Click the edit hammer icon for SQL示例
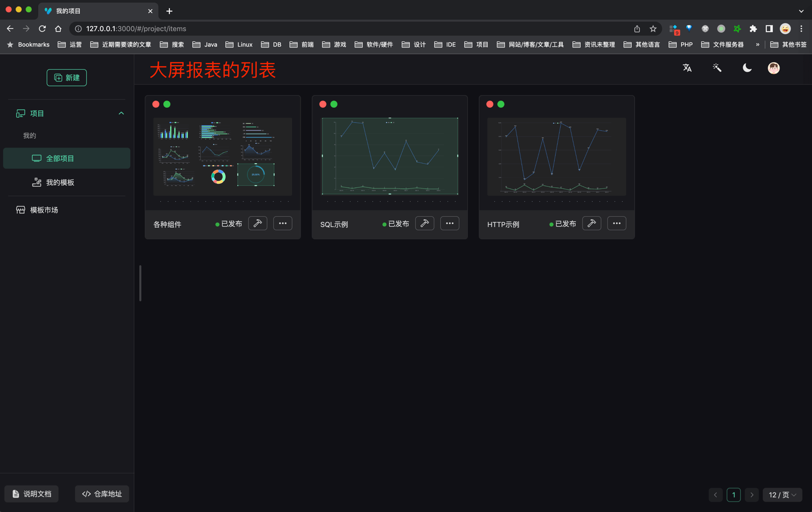 click(x=424, y=224)
